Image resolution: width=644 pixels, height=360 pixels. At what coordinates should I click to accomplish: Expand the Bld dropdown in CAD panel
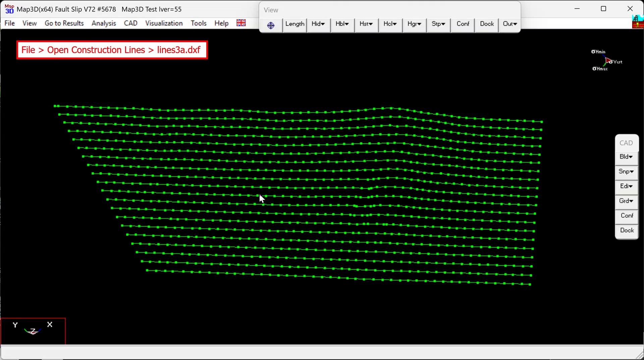coord(626,157)
